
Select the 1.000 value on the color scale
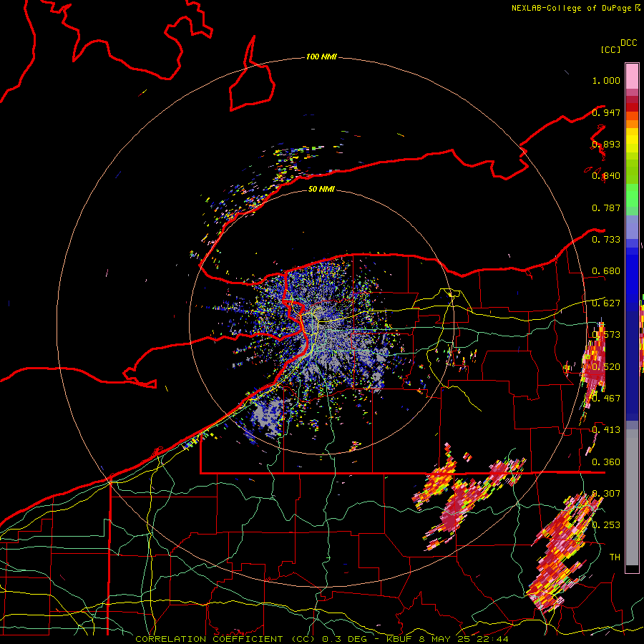tap(606, 80)
